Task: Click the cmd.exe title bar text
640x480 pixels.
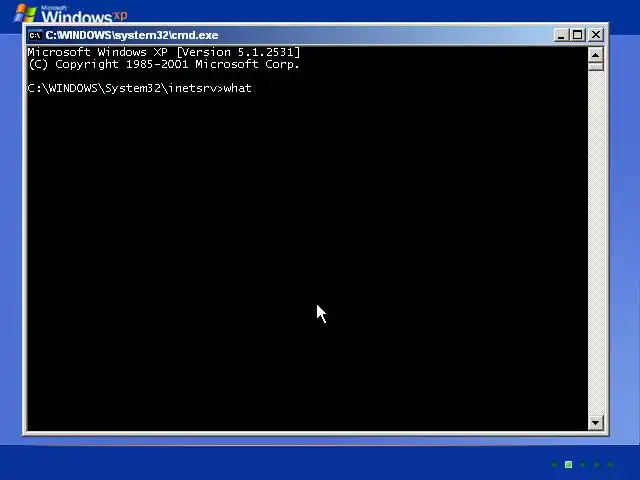Action: (131, 35)
